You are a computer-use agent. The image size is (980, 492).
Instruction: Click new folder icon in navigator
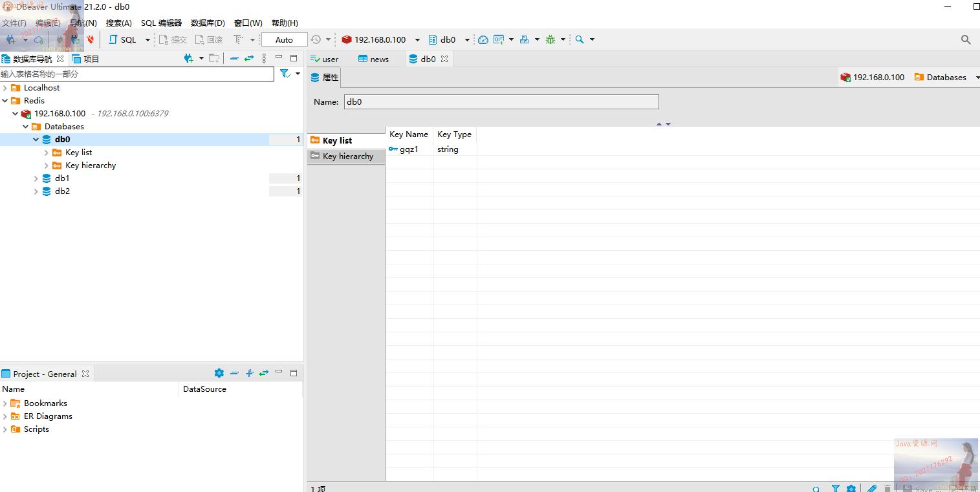tap(214, 58)
